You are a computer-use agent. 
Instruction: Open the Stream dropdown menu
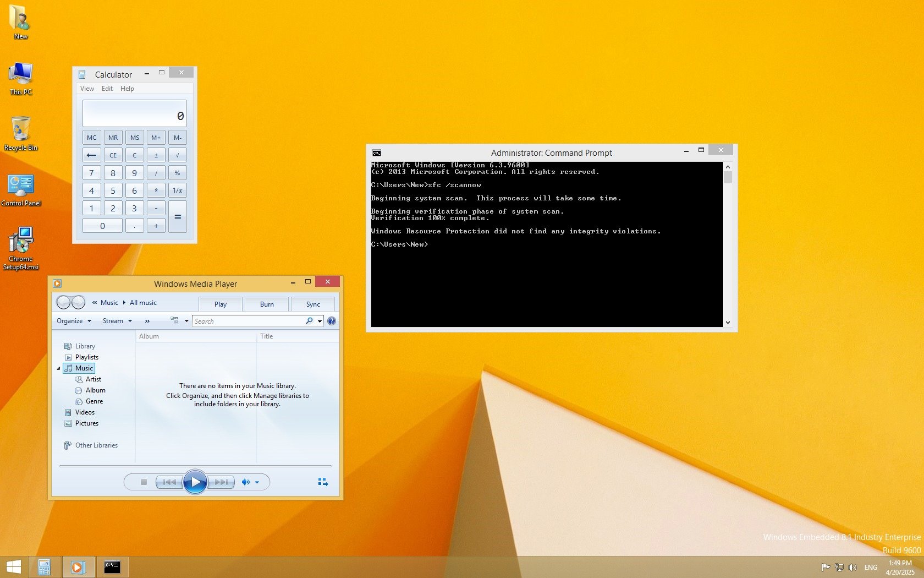click(117, 321)
